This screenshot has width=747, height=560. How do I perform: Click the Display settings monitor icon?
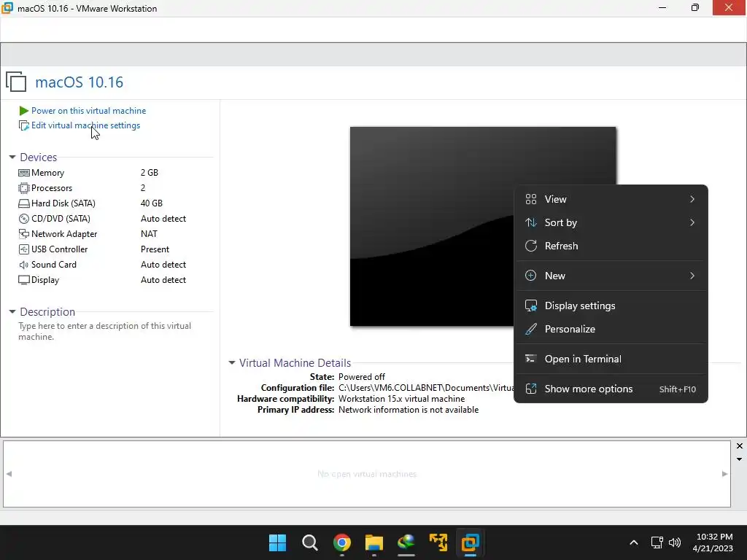pos(531,306)
